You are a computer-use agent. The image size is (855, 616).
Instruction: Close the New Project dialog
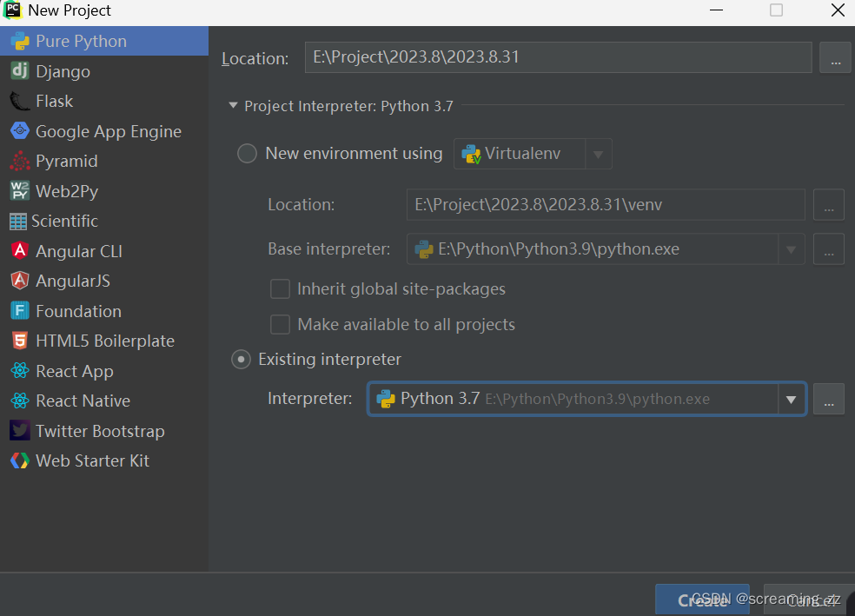838,10
